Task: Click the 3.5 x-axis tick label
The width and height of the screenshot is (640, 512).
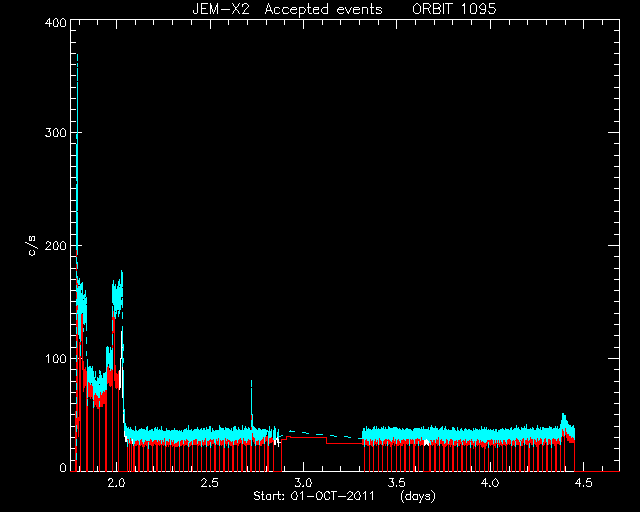Action: 396,483
